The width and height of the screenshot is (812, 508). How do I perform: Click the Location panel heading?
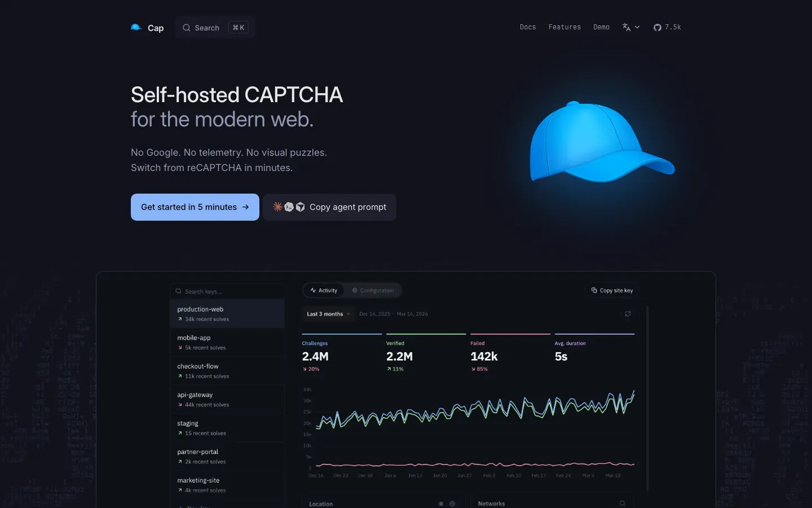321,504
